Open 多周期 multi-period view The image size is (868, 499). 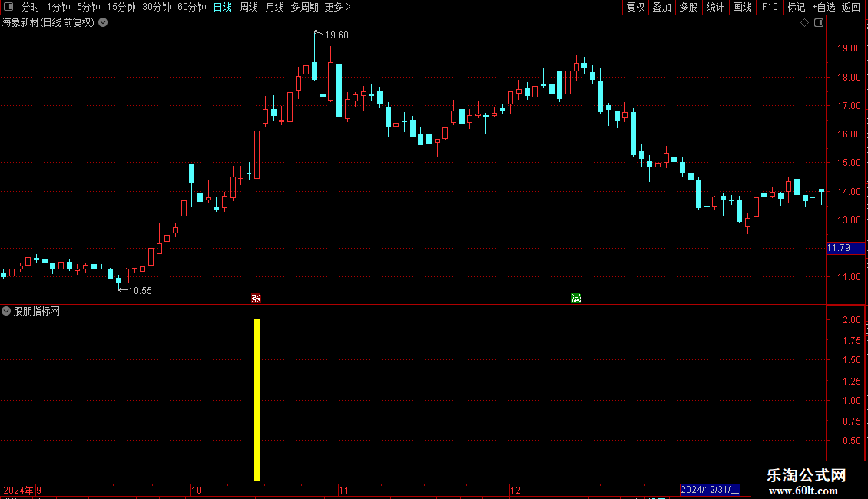tap(304, 7)
